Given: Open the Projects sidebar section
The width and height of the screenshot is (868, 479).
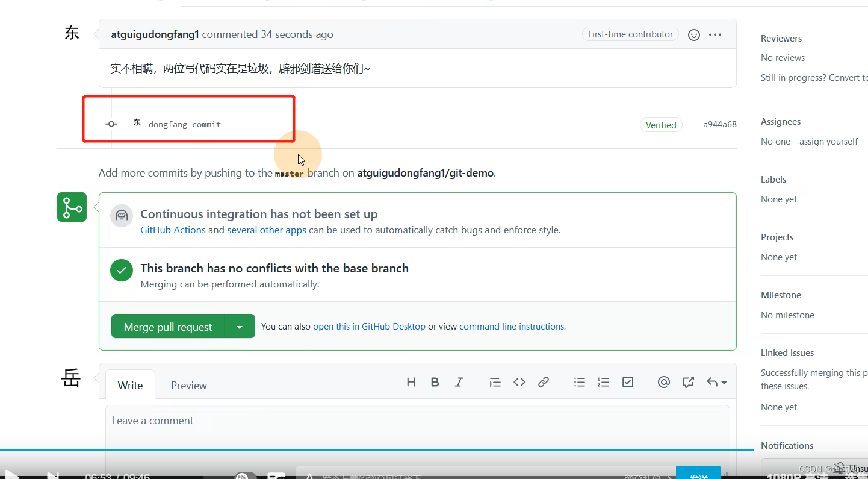Looking at the screenshot, I should click(777, 237).
